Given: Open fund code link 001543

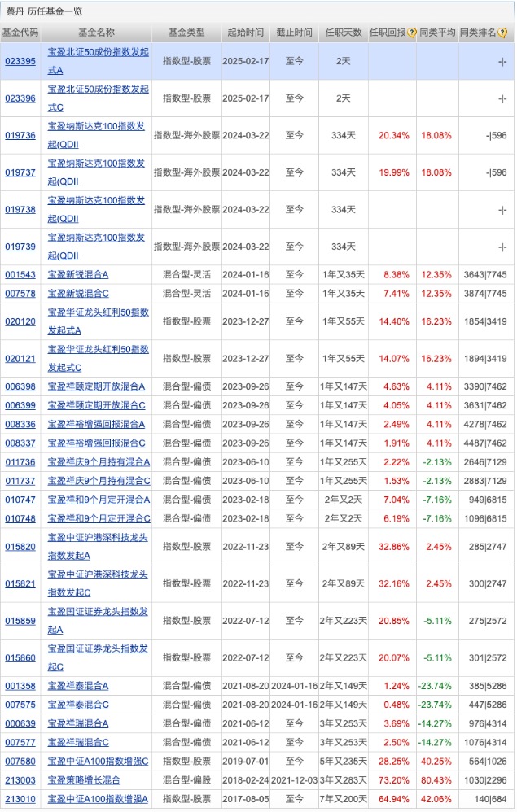Looking at the screenshot, I should (20, 275).
